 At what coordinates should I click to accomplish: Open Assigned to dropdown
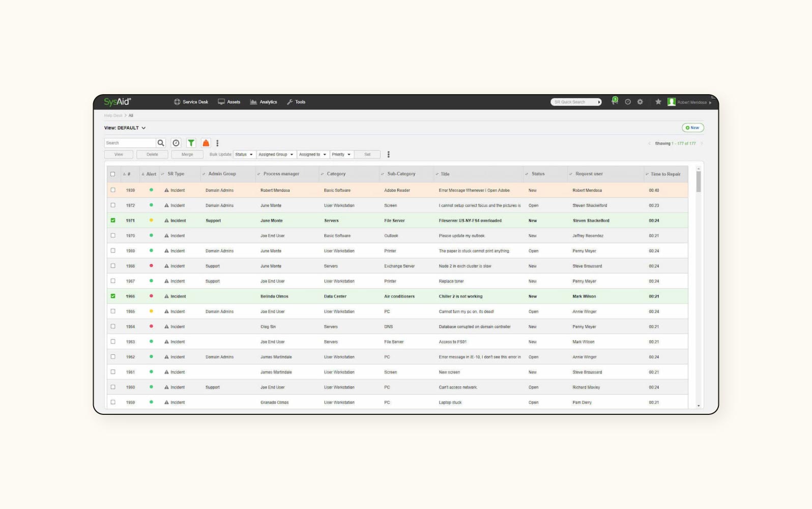point(312,154)
